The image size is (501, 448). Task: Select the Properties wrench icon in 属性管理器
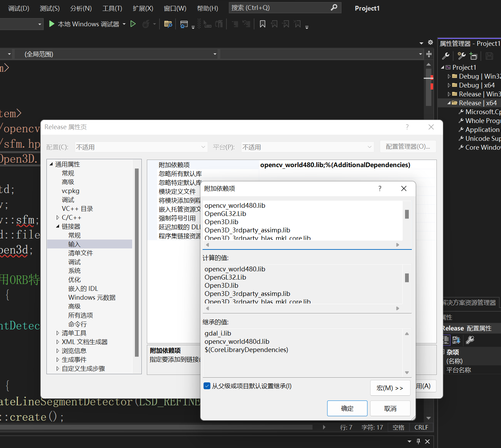coord(446,56)
